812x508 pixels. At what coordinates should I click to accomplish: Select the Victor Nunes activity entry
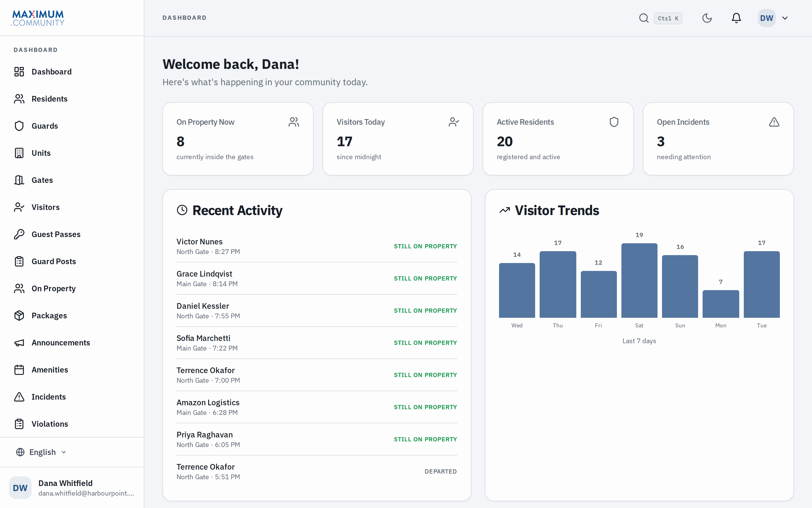[317, 246]
